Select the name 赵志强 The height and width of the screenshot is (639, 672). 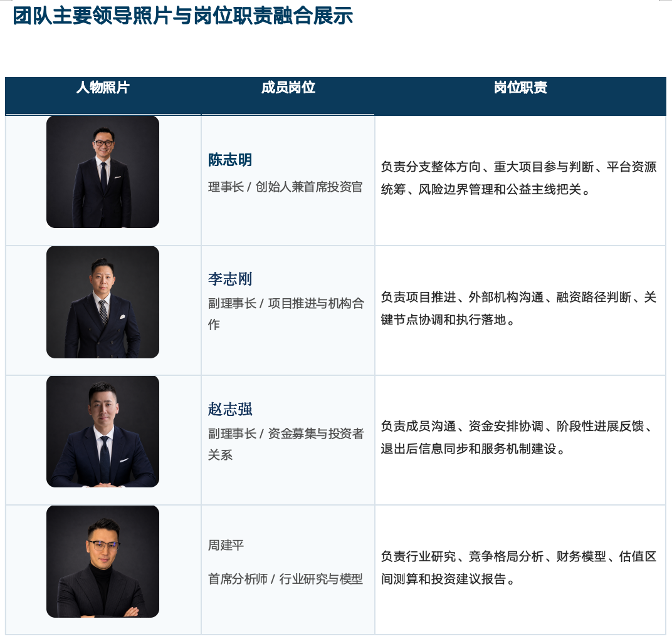pos(230,409)
